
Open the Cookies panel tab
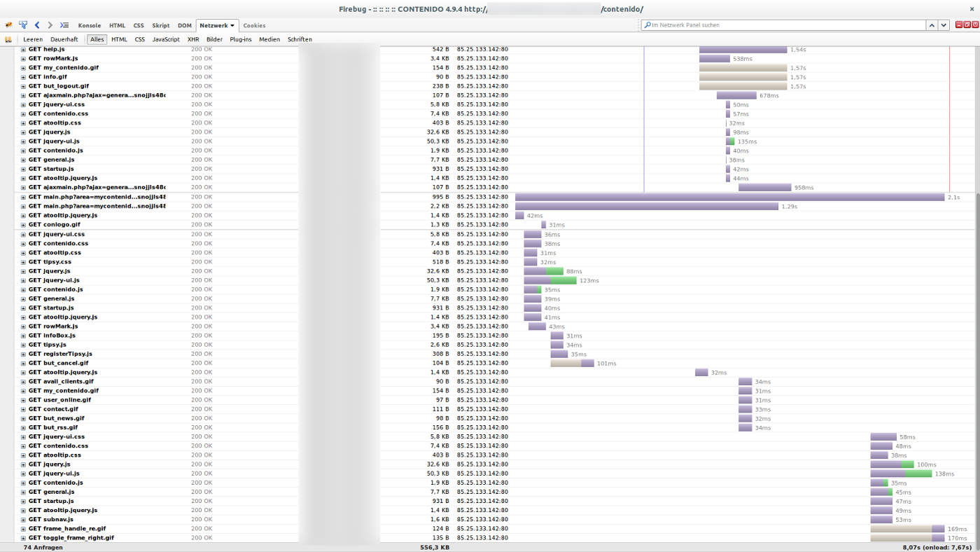tap(254, 26)
